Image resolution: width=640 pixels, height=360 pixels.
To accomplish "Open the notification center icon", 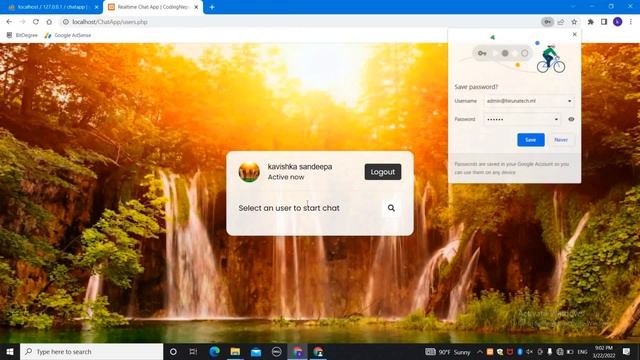I will point(627,351).
